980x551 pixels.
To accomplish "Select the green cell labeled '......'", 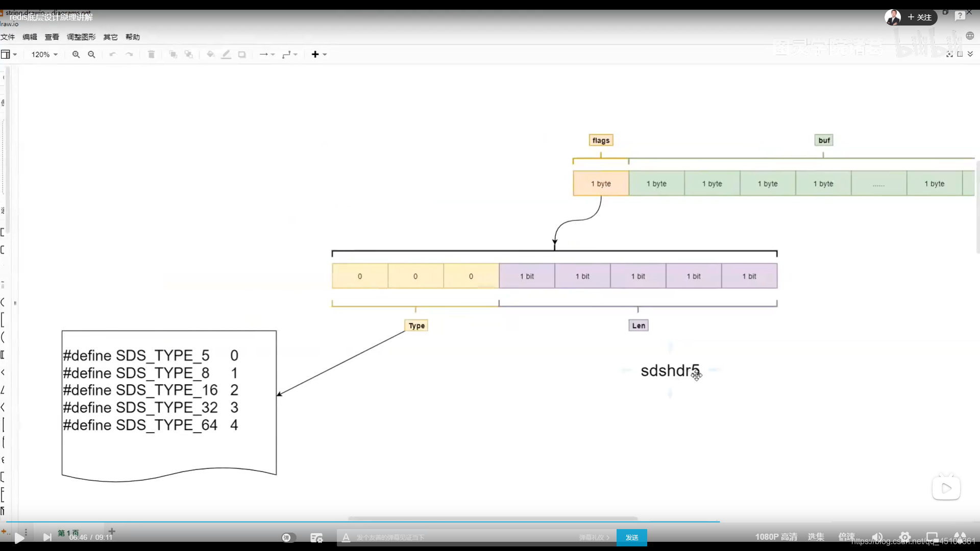I will coord(879,184).
